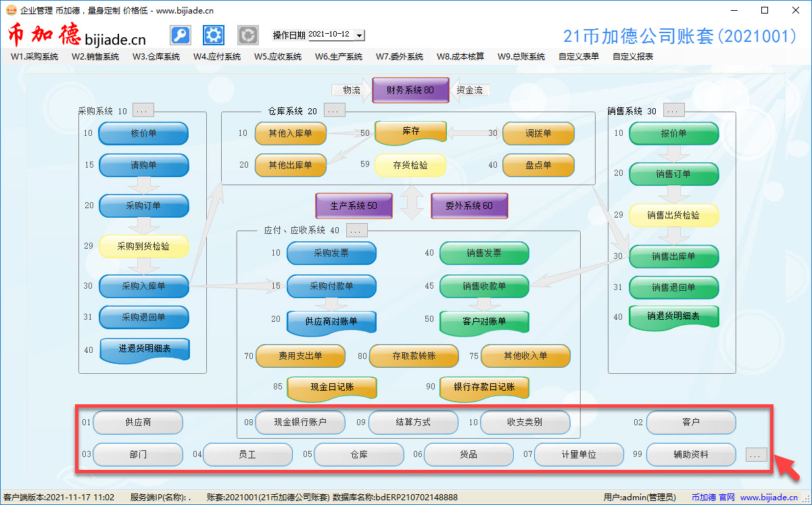Open the 供应商对账单 statement
812x505 pixels.
pyautogui.click(x=331, y=322)
